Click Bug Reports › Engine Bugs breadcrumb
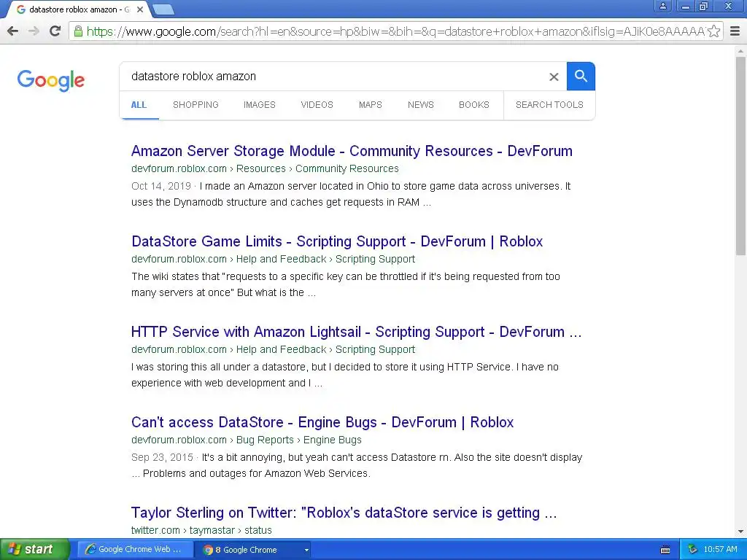747x560 pixels. tap(298, 440)
